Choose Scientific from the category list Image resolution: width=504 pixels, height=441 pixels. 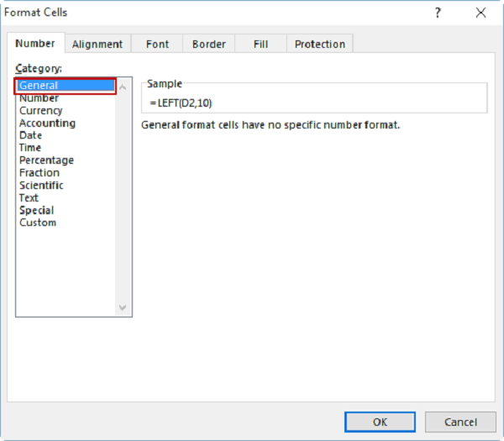pyautogui.click(x=41, y=186)
